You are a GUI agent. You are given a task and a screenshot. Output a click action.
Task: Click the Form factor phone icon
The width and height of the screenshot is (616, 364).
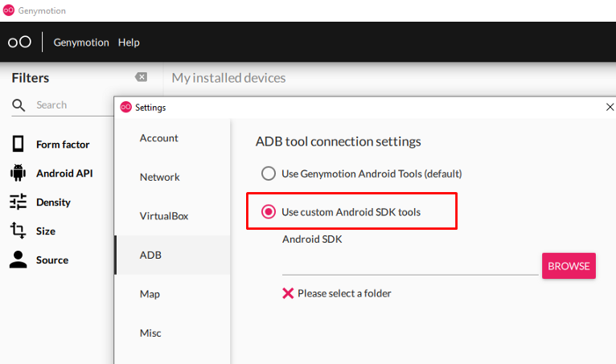coord(18,144)
